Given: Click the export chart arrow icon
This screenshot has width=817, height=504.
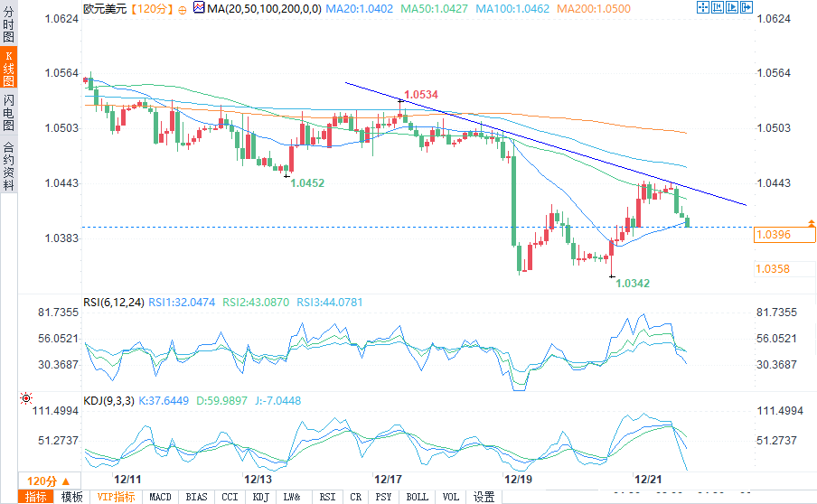Looking at the screenshot, I should (747, 7).
